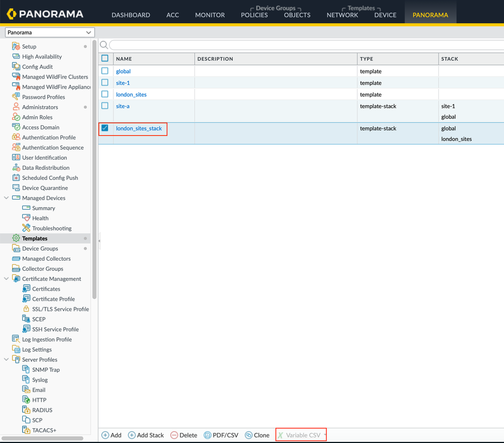
Task: Toggle the select-all checkbox in table header
Action: click(x=105, y=58)
